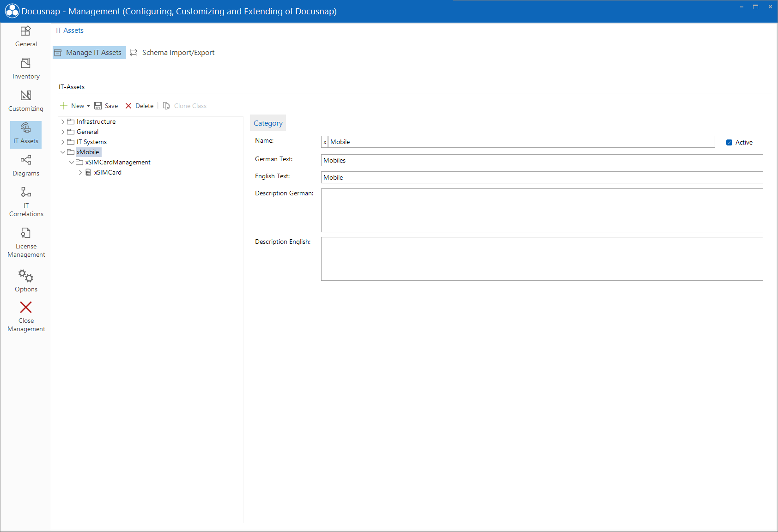Select the Infrastructure tree item

96,121
